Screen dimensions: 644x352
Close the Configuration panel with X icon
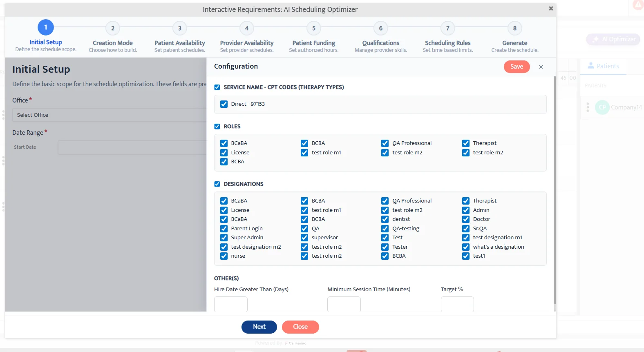point(541,67)
